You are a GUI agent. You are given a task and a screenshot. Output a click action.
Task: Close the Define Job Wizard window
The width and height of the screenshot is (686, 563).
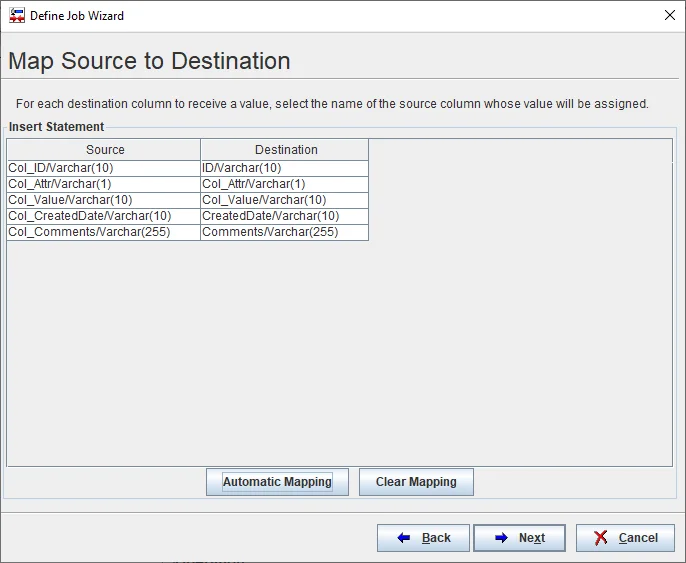point(669,16)
